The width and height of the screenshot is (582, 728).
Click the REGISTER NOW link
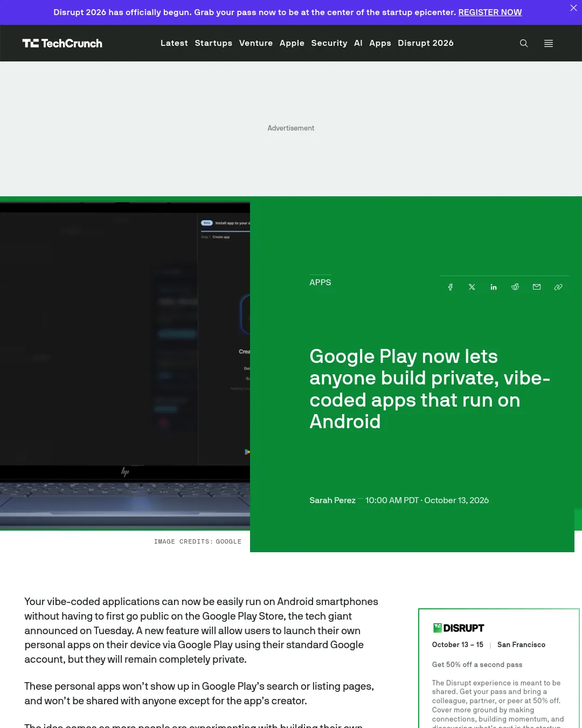490,12
